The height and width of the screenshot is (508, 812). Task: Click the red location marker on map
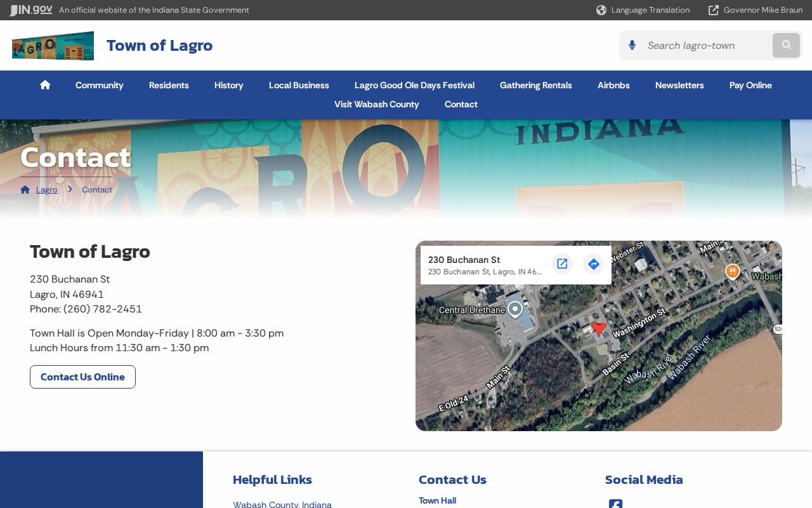pyautogui.click(x=598, y=328)
